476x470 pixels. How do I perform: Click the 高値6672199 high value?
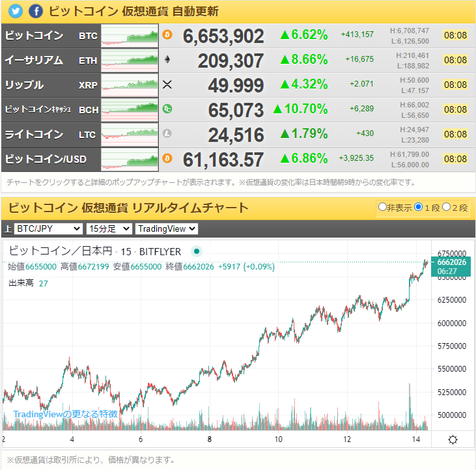pyautogui.click(x=85, y=267)
